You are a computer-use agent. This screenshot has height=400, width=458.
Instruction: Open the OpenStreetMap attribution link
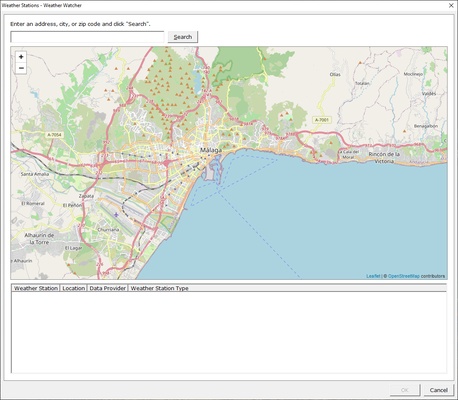coord(404,276)
